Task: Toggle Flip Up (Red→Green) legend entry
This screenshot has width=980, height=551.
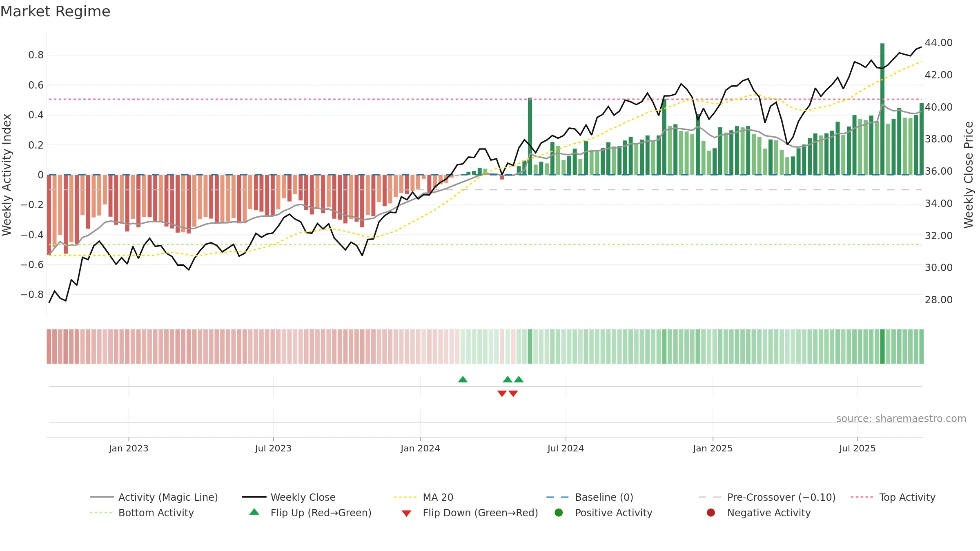Action: coord(310,513)
